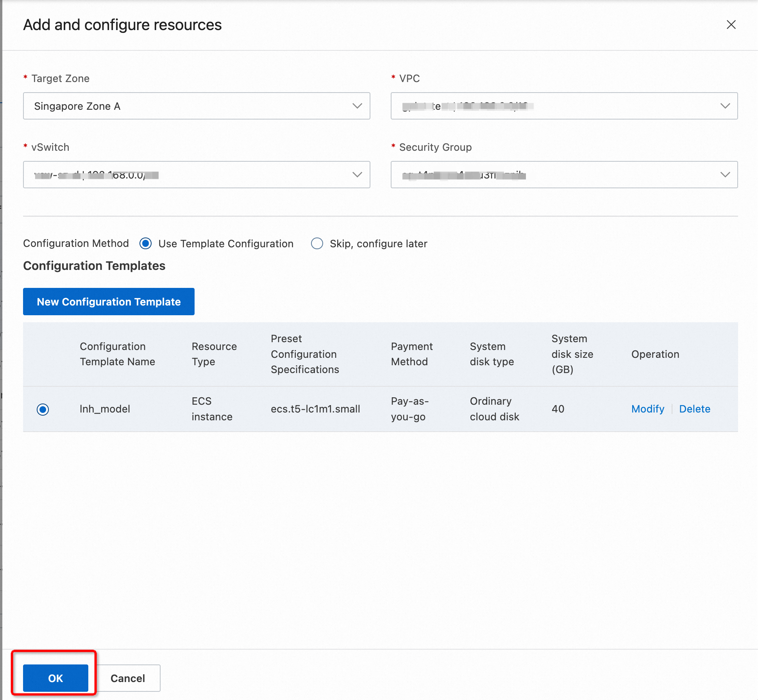
Task: Delete the lnh_model template
Action: point(694,409)
